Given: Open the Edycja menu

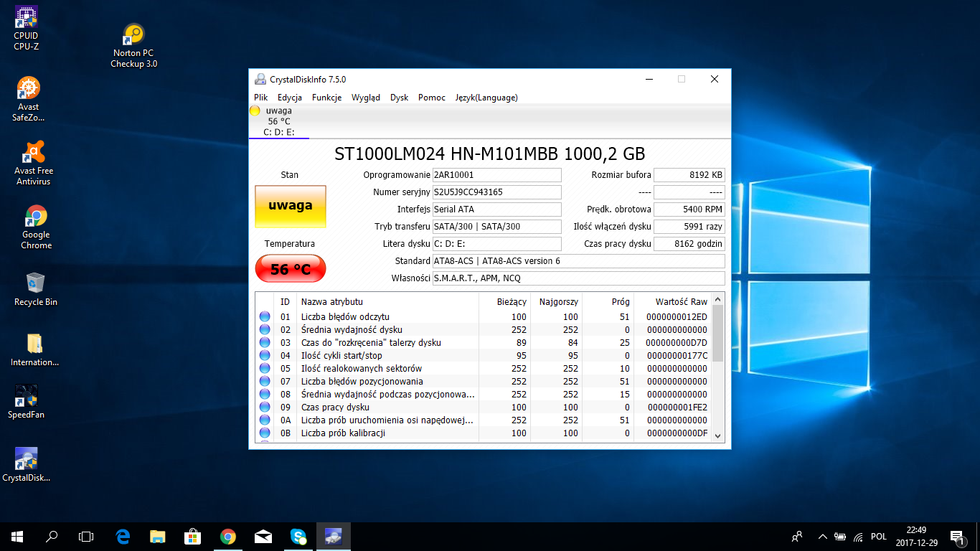Looking at the screenshot, I should 290,98.
